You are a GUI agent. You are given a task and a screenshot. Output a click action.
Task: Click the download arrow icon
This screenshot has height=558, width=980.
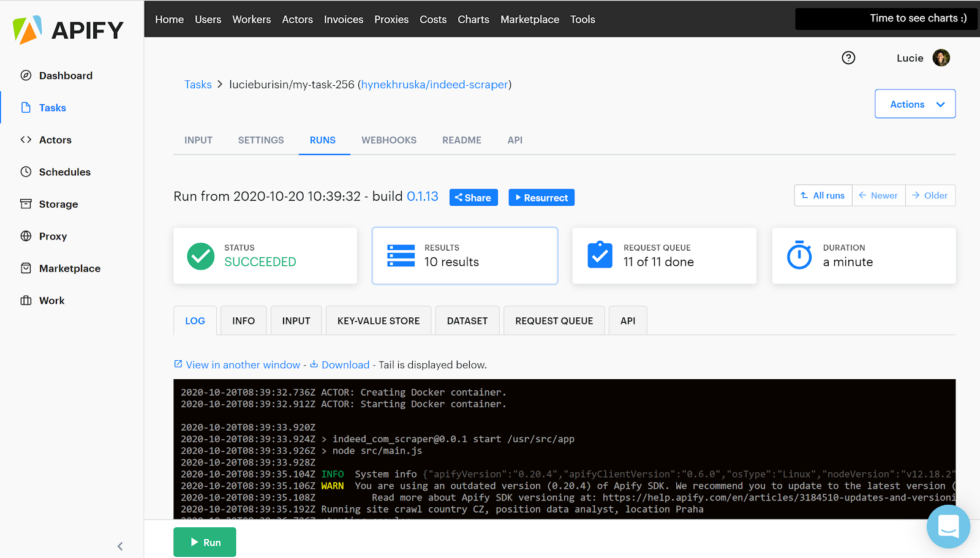click(314, 364)
